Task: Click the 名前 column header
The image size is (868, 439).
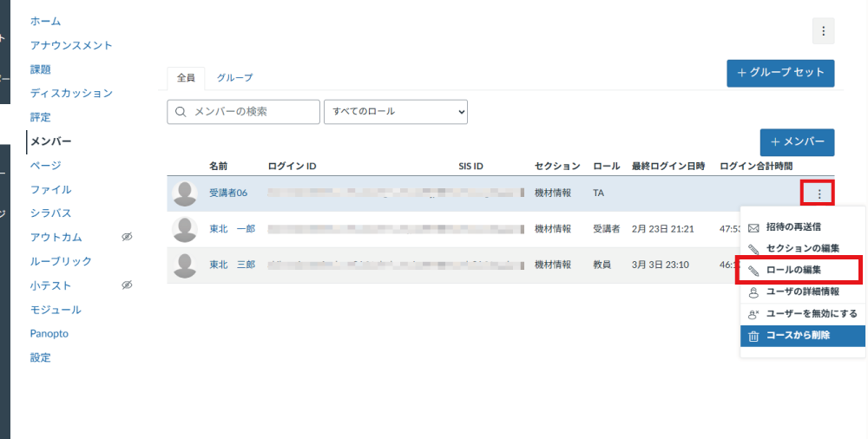Action: [x=218, y=166]
